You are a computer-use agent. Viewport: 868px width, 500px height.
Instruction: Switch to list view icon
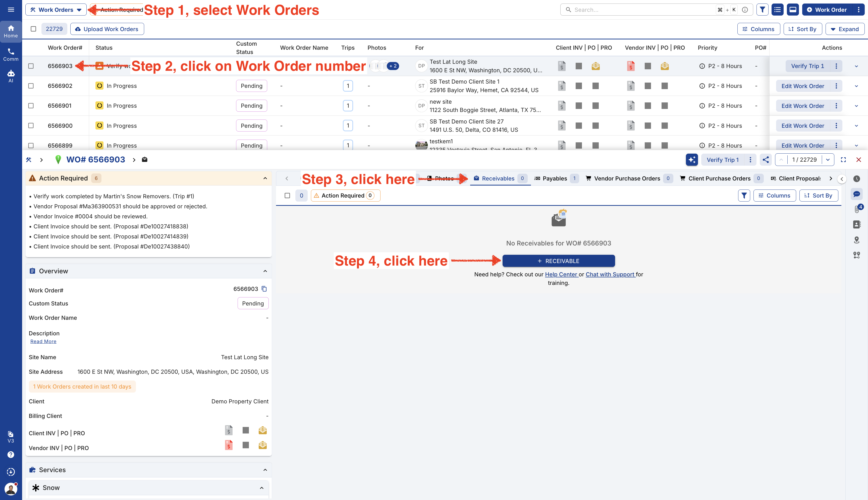click(x=777, y=10)
